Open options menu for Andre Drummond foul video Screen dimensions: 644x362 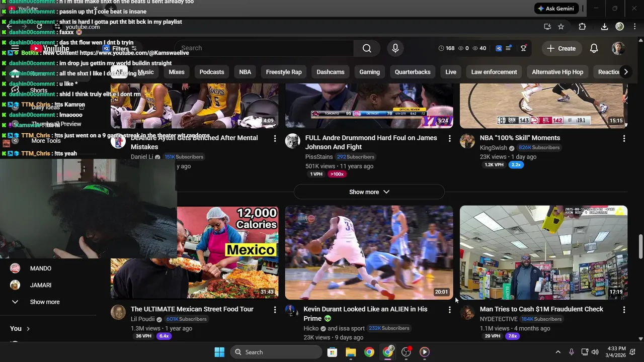tap(449, 138)
